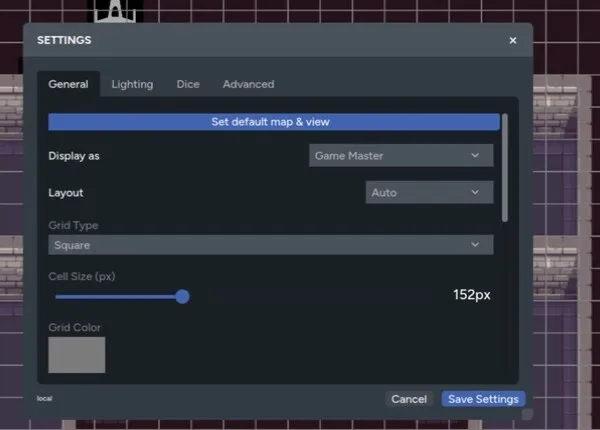Click the Display as label

74,156
